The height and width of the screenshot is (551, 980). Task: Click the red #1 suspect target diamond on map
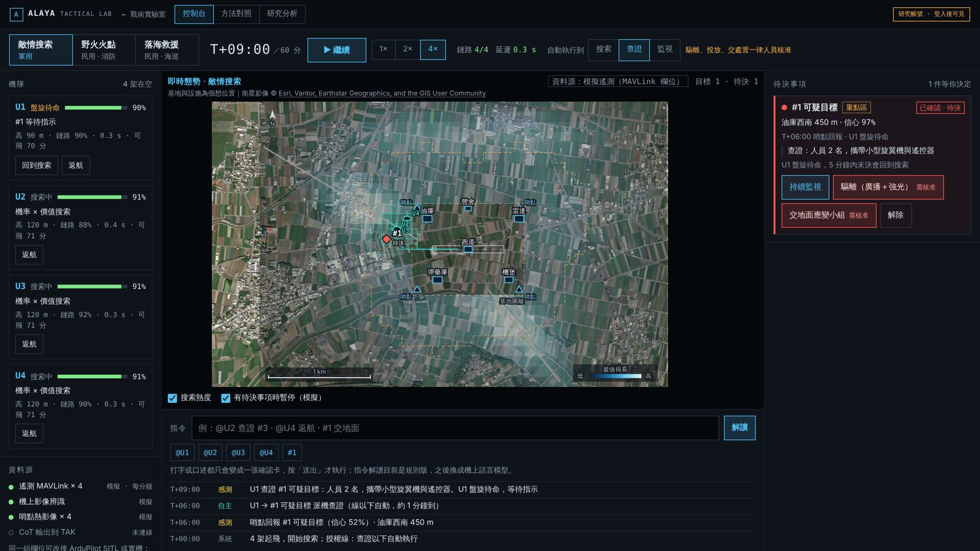[386, 239]
